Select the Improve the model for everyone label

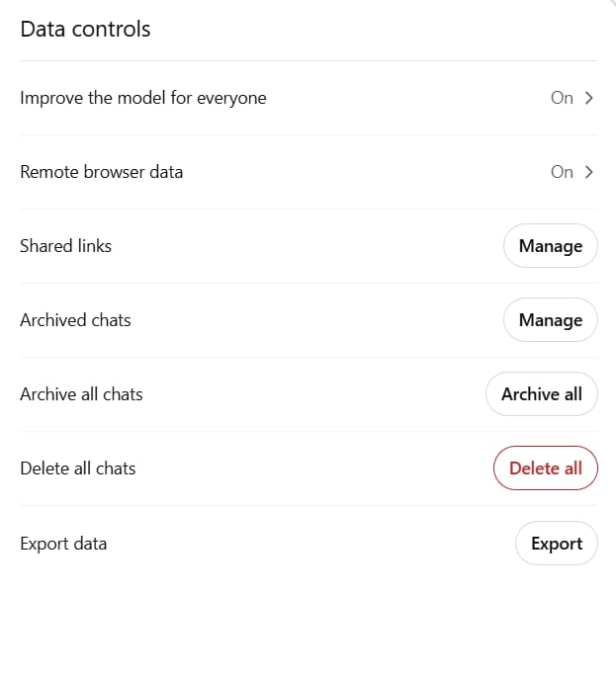[143, 98]
